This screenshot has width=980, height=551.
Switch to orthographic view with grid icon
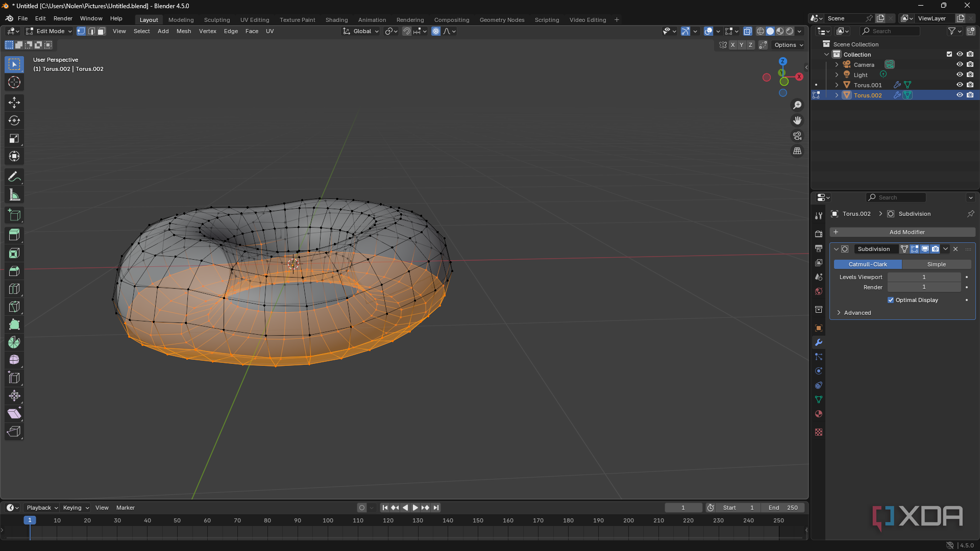click(797, 151)
